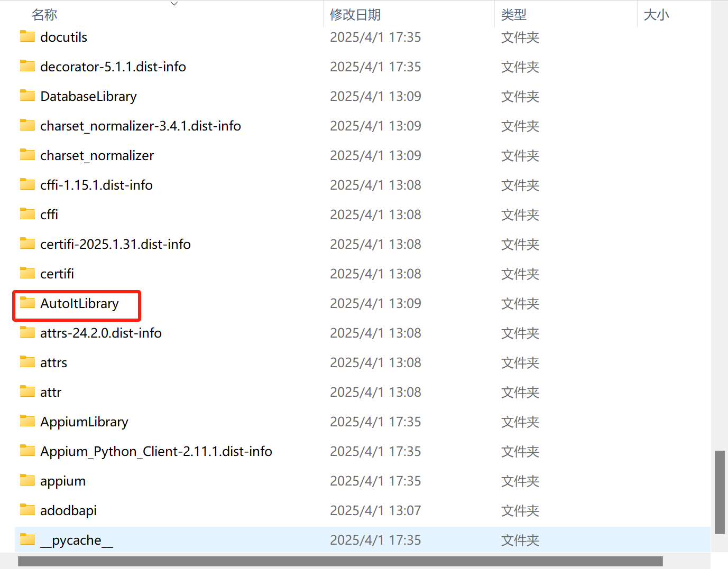Select the attrs-24.2.0.dist-info folder
Viewport: 728px width, 569px height.
tap(100, 333)
